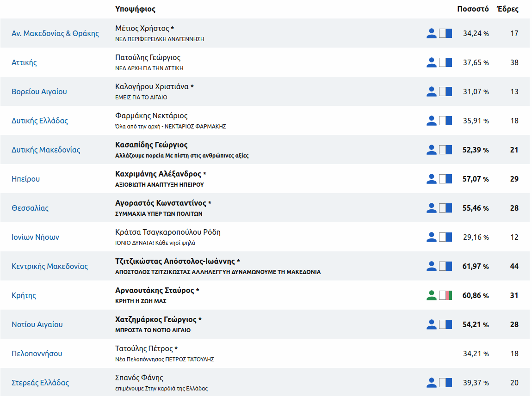532x396 pixels.
Task: Go to the Ιονίων Νήσων region page
Action: [x=35, y=237]
